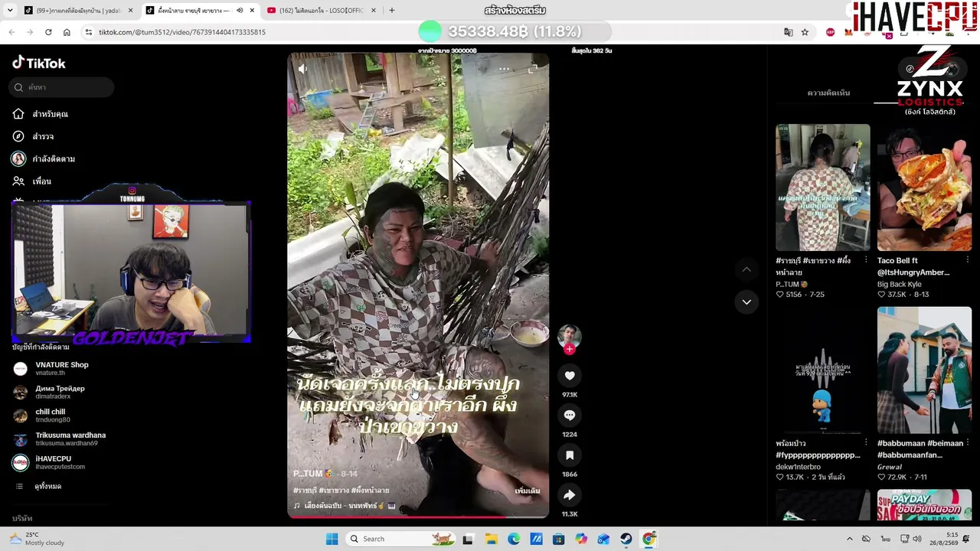This screenshot has height=551, width=980.
Task: Click the Windows taskbar Search box
Action: (400, 539)
